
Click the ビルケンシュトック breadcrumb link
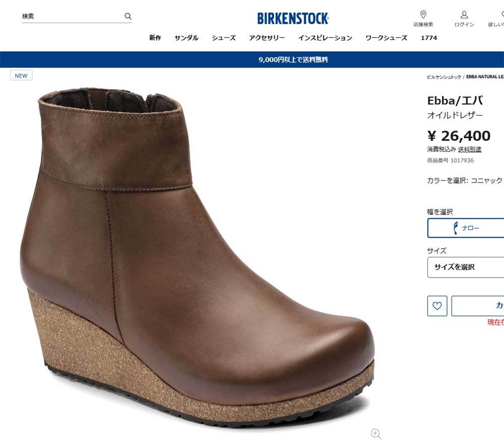444,77
